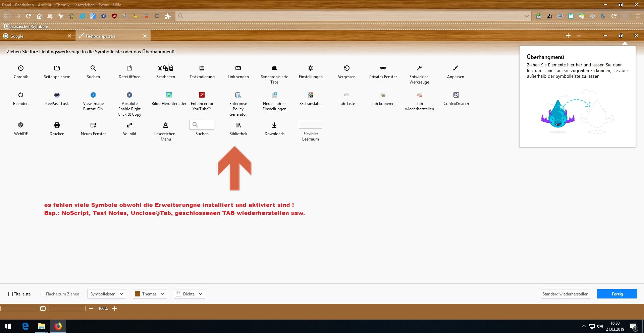This screenshot has height=333, width=644.
Task: Click the Fertig button
Action: click(617, 294)
